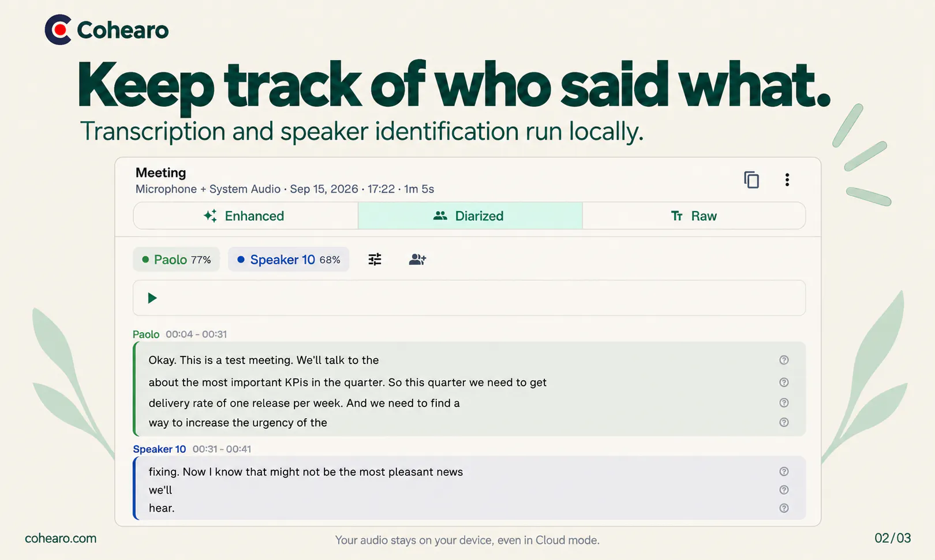The image size is (935, 560).
Task: Click the transcript line "we'll"
Action: point(160,490)
